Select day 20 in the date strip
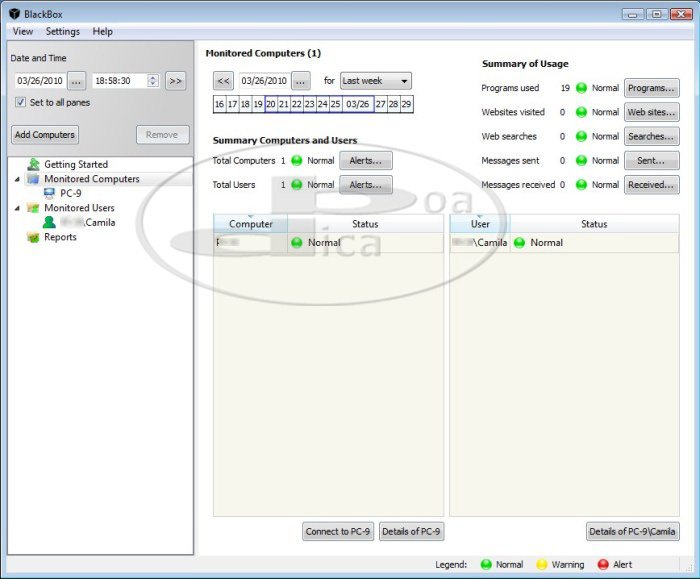 pyautogui.click(x=270, y=104)
